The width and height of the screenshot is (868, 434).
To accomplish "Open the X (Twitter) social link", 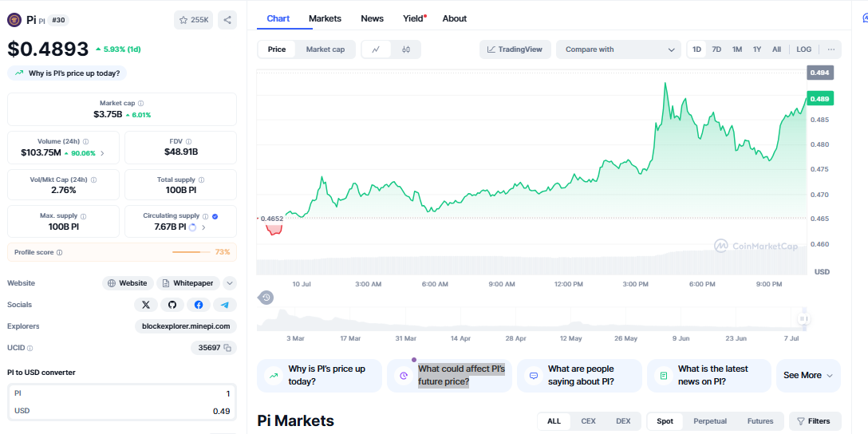I will tap(146, 305).
